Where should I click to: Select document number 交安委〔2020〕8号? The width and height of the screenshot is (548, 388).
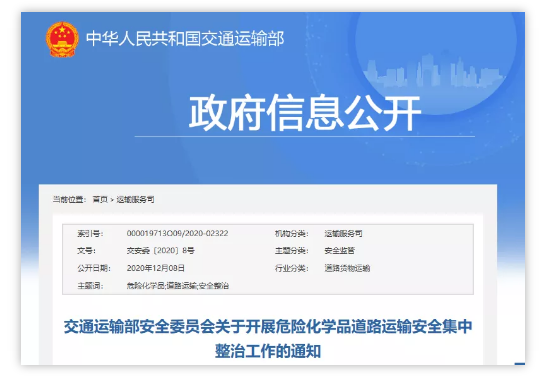160,251
